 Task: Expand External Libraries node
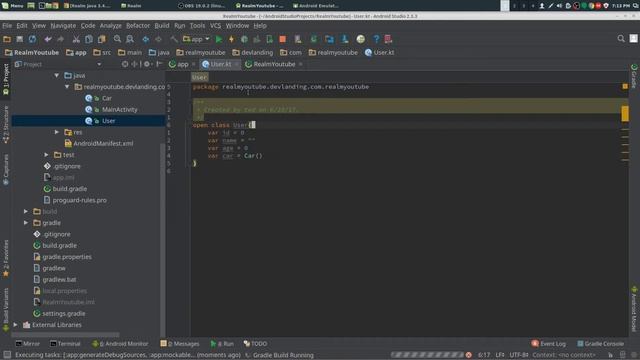tap(15, 325)
